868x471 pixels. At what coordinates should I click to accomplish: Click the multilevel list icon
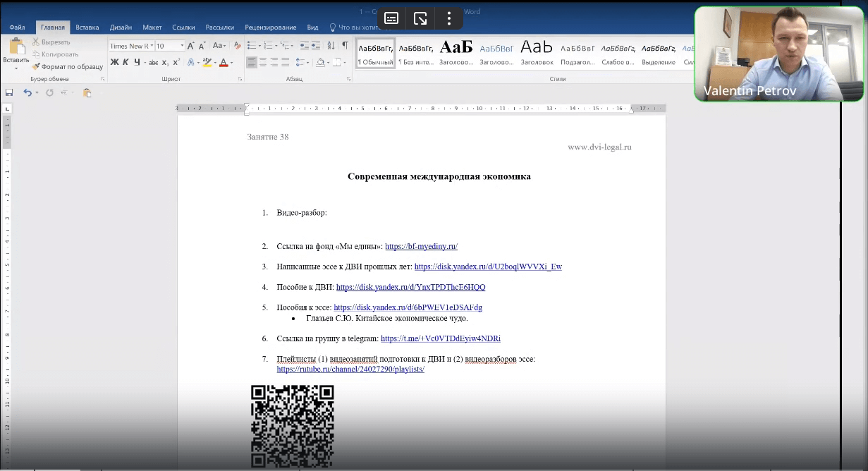(285, 46)
